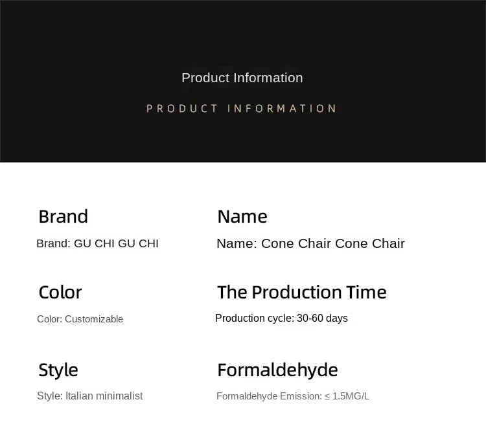486x448 pixels.
Task: Click 'Brand: GU CHI GU CHI' text
Action: click(x=97, y=243)
